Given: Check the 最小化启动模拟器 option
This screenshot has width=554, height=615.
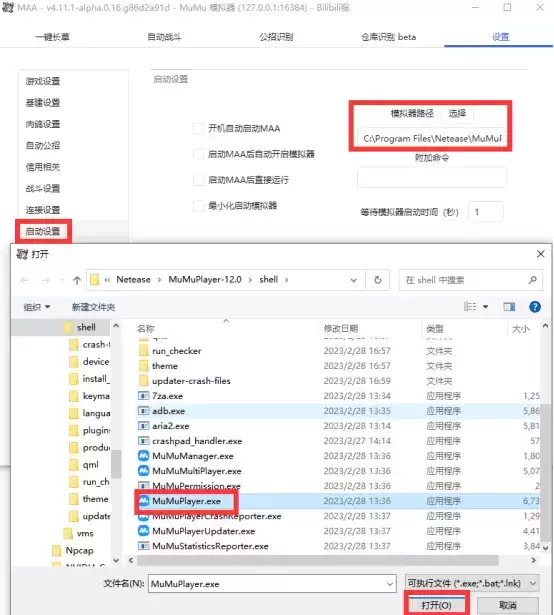Looking at the screenshot, I should [199, 206].
